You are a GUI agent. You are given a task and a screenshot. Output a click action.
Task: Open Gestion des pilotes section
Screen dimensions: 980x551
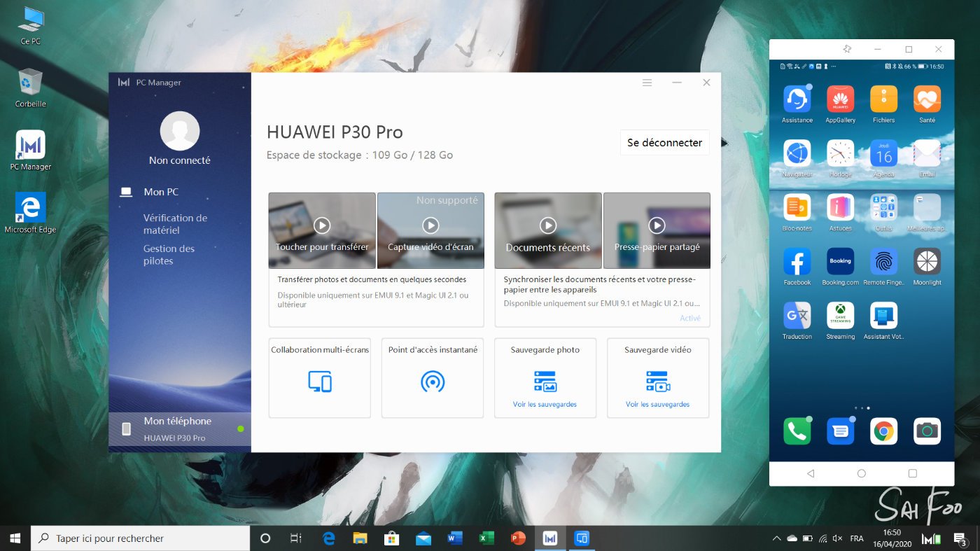click(169, 255)
